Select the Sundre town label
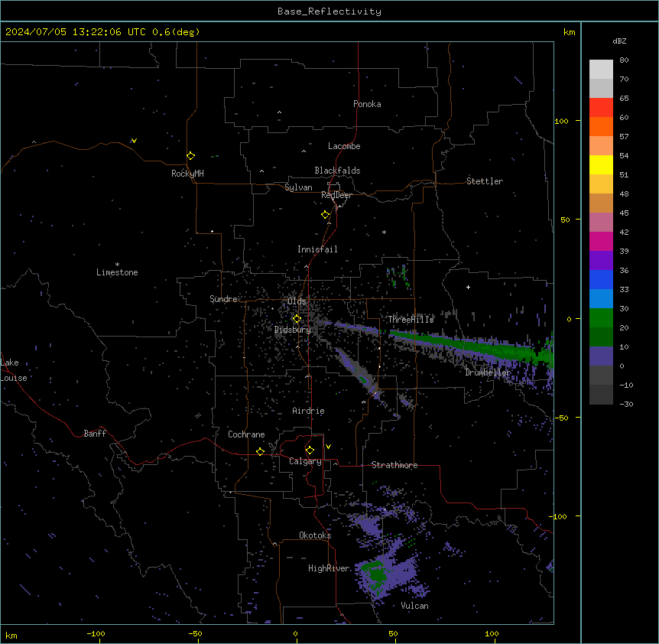The image size is (659, 644). [x=223, y=299]
